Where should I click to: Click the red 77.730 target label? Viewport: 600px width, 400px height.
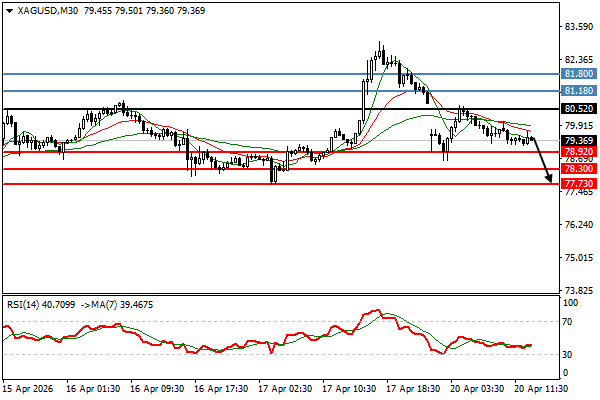tap(577, 185)
